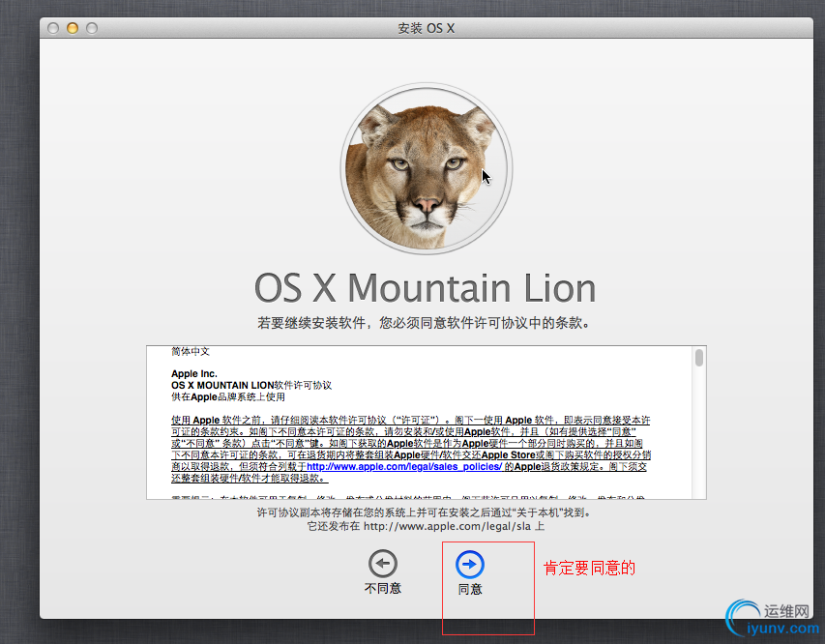Click the 安装 OS X title bar text
This screenshot has width=825, height=644.
[x=427, y=28]
